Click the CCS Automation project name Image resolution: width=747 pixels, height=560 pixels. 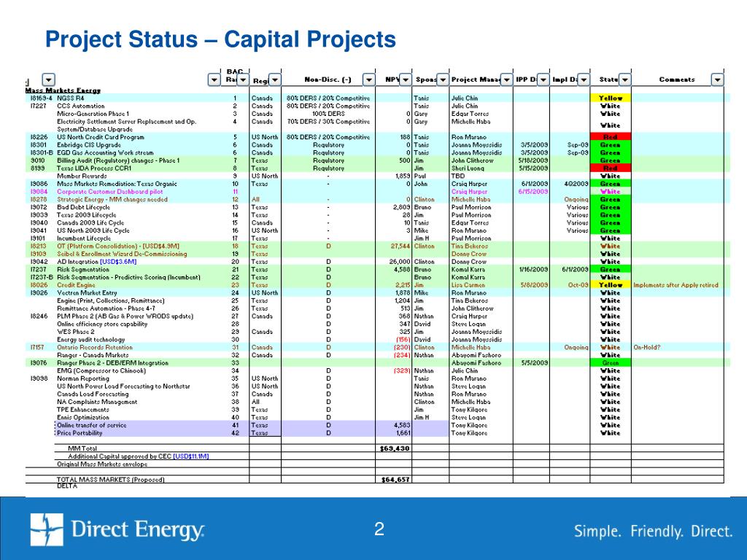[80, 106]
